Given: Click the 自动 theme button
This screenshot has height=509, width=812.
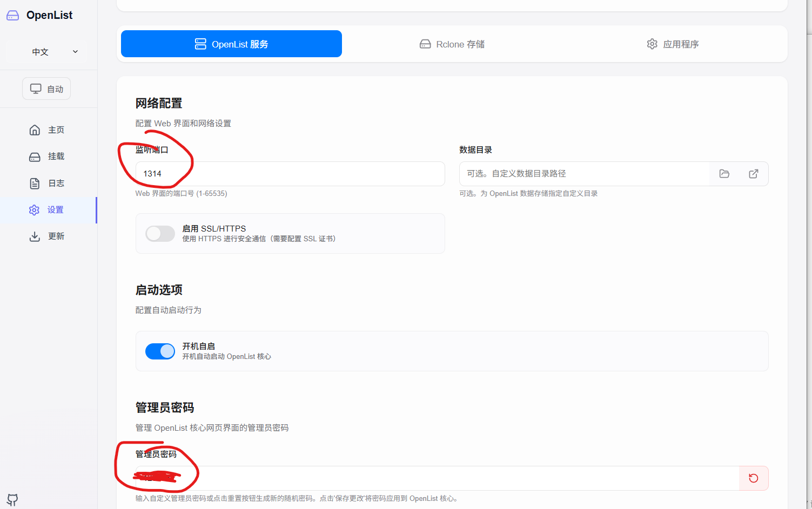Looking at the screenshot, I should point(46,89).
